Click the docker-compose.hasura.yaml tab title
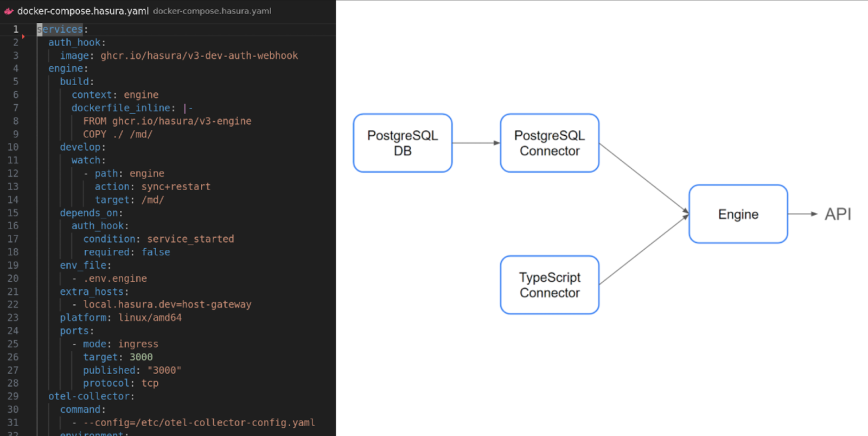The width and height of the screenshot is (868, 436). 82,11
